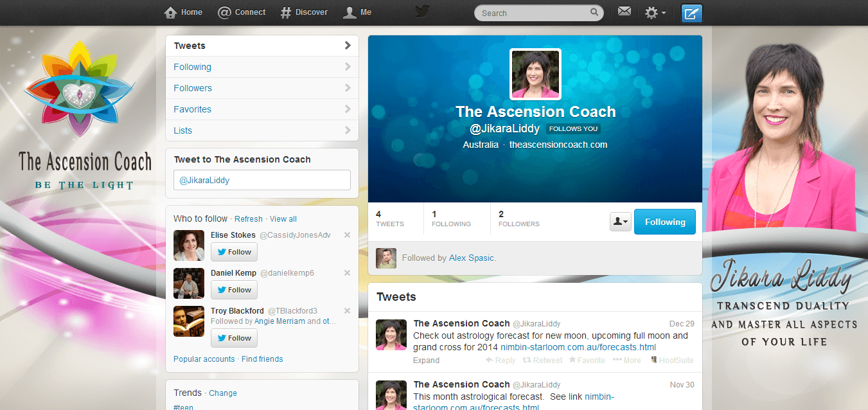The height and width of the screenshot is (410, 868).
Task: Click the Search input field
Action: coord(538,13)
